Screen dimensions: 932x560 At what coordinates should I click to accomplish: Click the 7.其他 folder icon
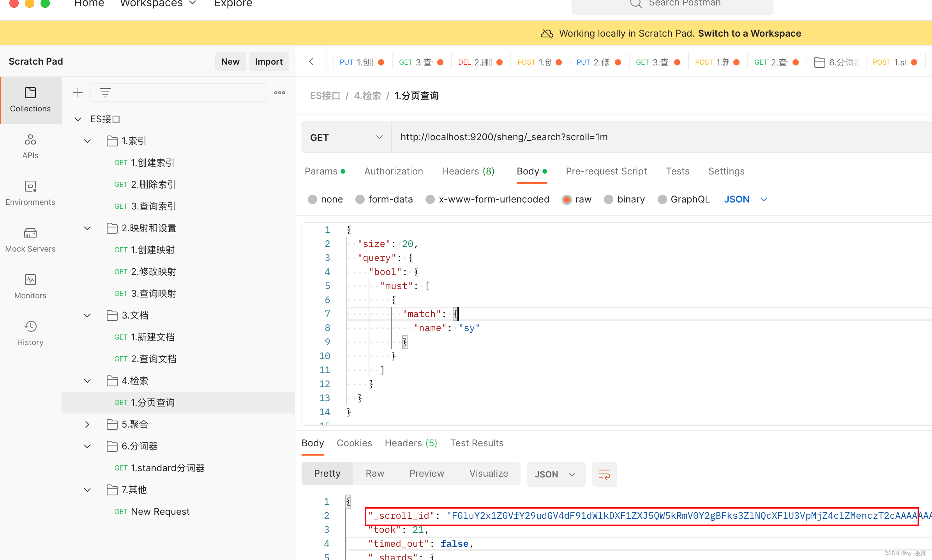pyautogui.click(x=112, y=490)
